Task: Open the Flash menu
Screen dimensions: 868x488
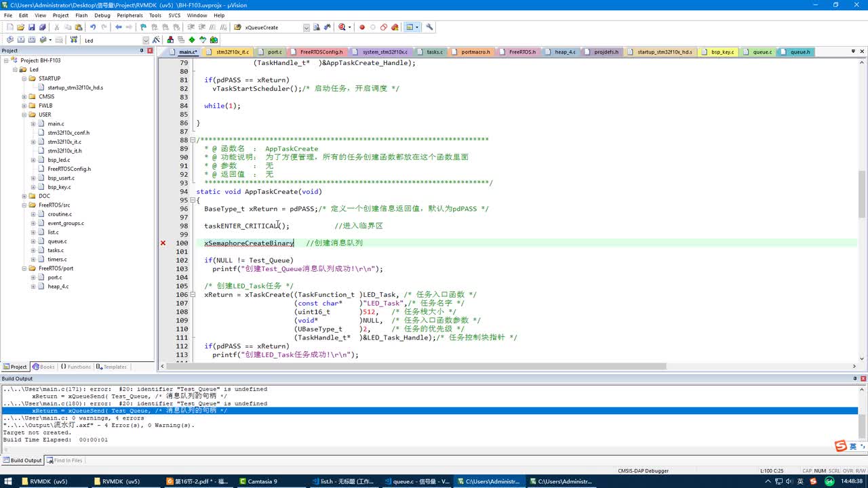Action: pyautogui.click(x=81, y=15)
